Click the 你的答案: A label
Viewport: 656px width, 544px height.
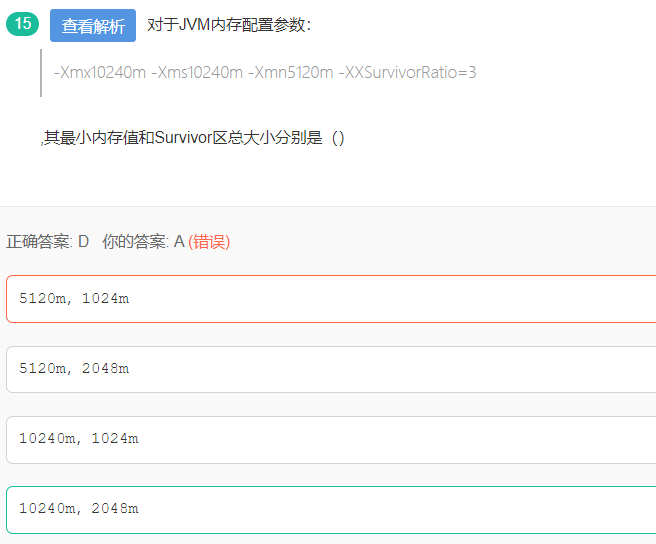point(143,241)
